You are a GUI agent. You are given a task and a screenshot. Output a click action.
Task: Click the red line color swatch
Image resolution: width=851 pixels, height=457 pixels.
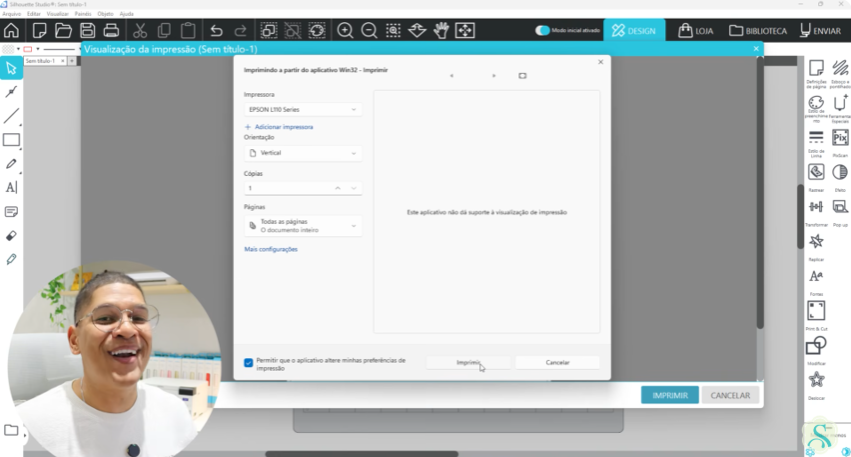(x=28, y=49)
